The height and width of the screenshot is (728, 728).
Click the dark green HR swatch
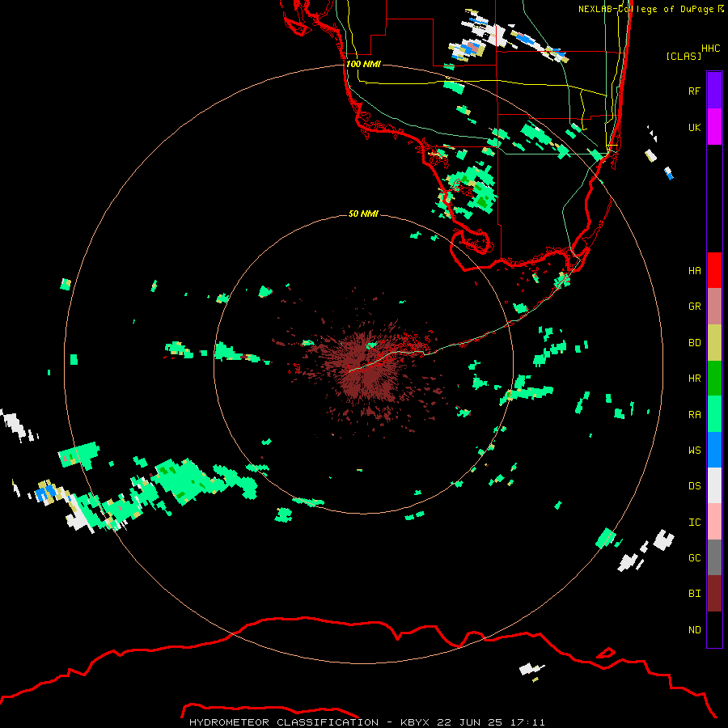pyautogui.click(x=714, y=379)
